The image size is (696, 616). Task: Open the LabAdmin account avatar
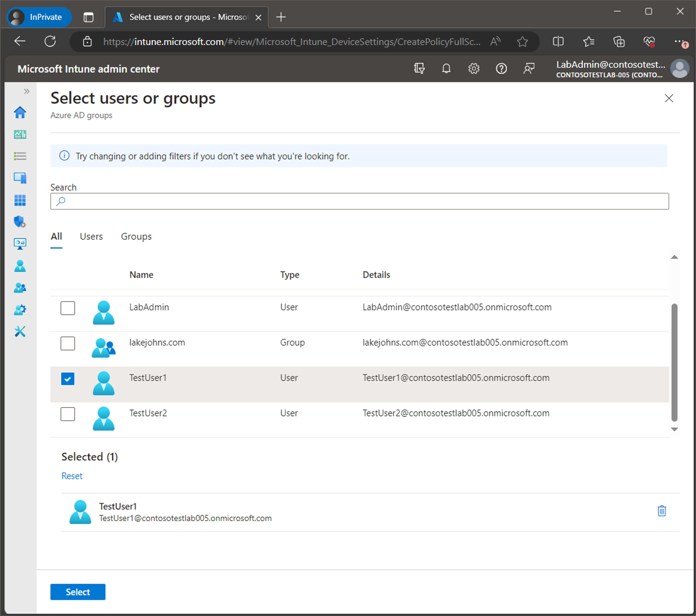[x=680, y=69]
